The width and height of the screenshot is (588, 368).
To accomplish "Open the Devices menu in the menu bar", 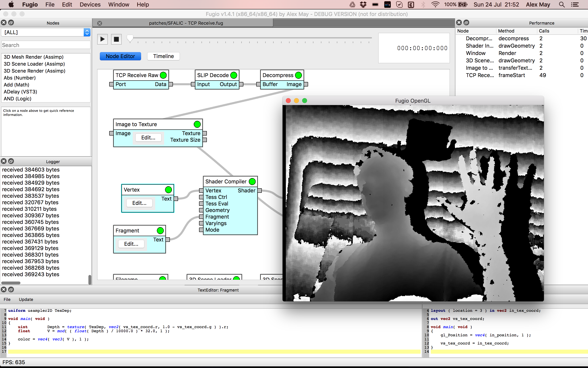I will [90, 4].
